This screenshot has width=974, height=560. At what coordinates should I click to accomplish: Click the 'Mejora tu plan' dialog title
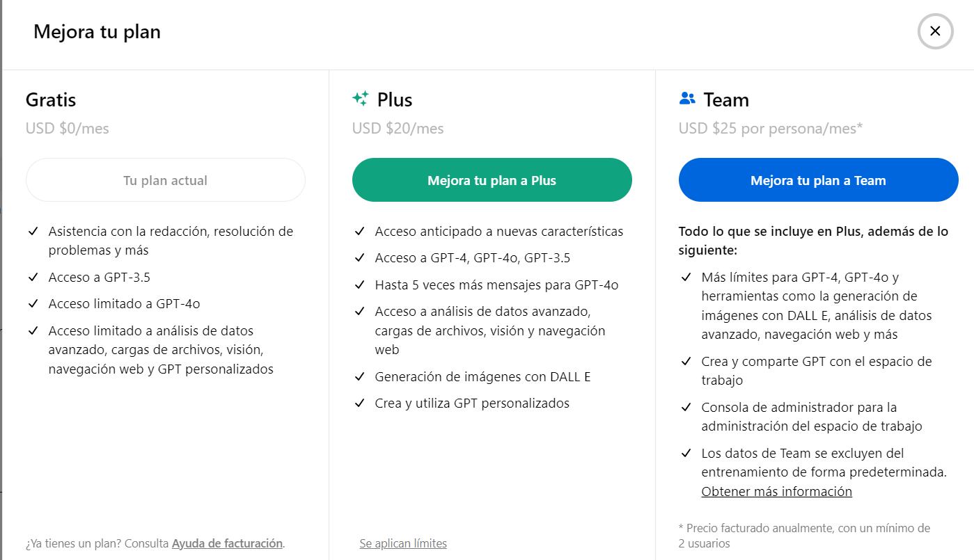pos(97,31)
